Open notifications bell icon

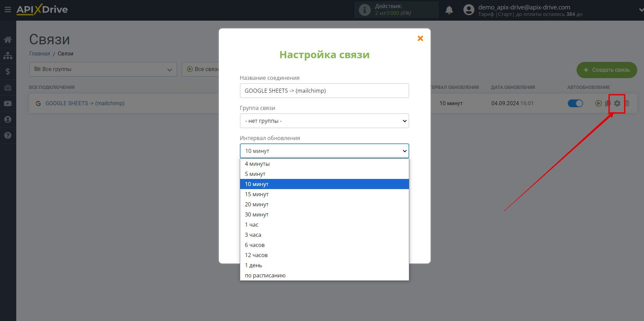[449, 10]
